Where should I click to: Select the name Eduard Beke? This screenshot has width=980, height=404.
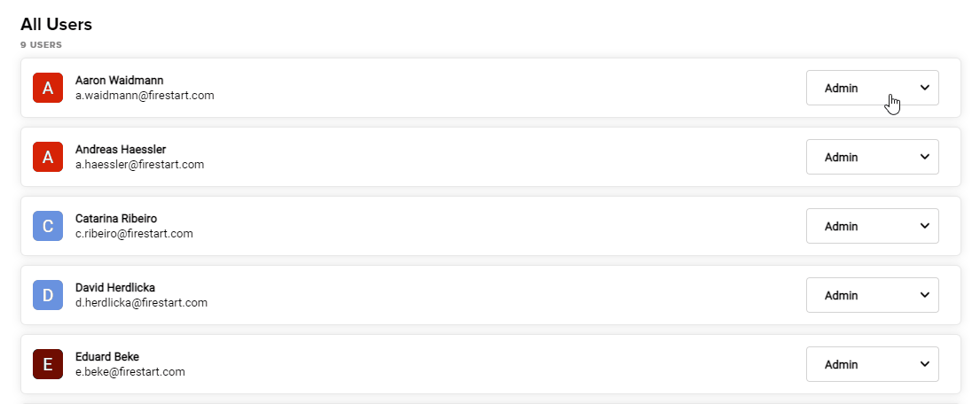pos(107,356)
